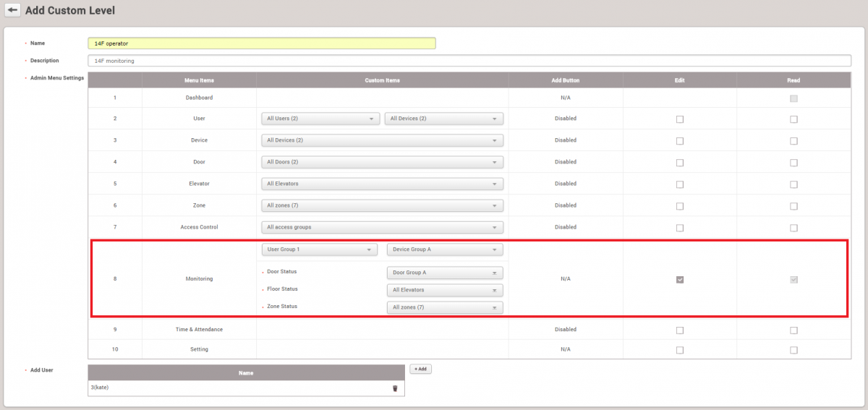Click the + Add user button

point(420,369)
